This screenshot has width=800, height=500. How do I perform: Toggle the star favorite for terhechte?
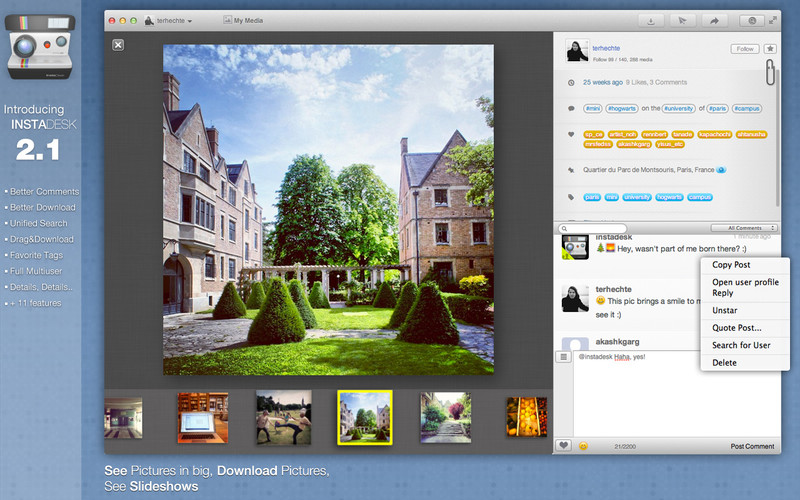click(770, 48)
